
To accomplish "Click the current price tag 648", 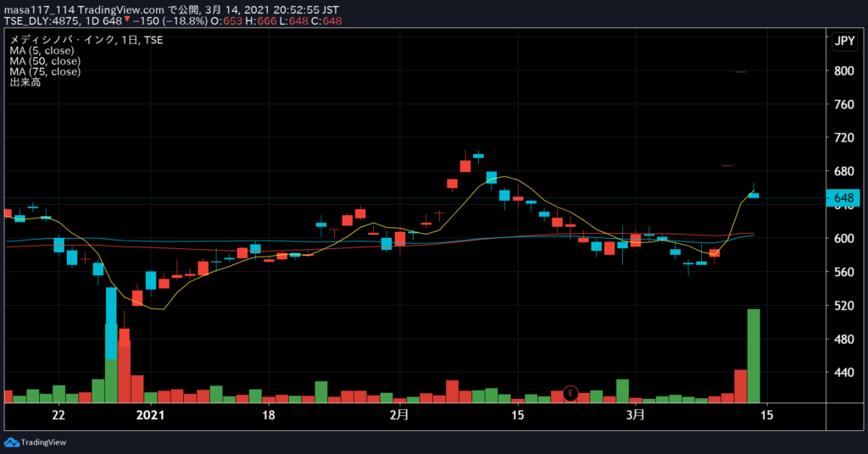I will [843, 198].
